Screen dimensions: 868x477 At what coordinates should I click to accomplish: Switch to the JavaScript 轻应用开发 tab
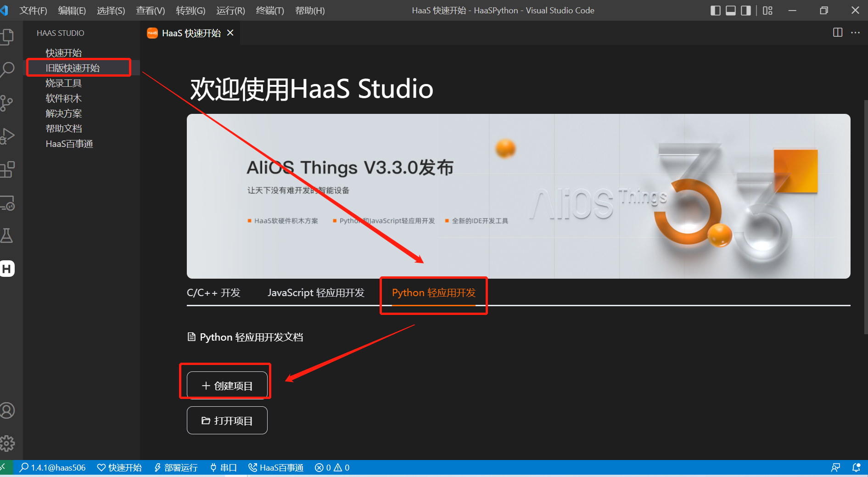click(316, 293)
